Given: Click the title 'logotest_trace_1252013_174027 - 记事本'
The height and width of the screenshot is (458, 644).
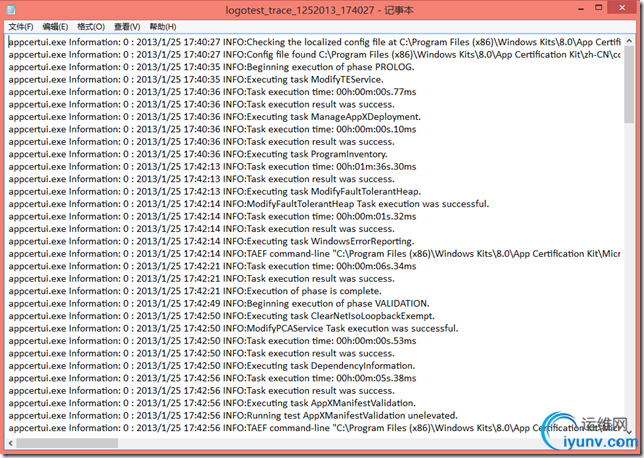Looking at the screenshot, I should pyautogui.click(x=319, y=10).
